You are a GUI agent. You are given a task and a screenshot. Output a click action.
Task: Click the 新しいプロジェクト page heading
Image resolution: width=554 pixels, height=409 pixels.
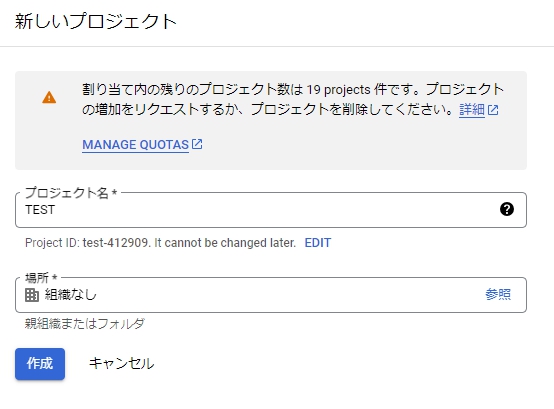(96, 21)
